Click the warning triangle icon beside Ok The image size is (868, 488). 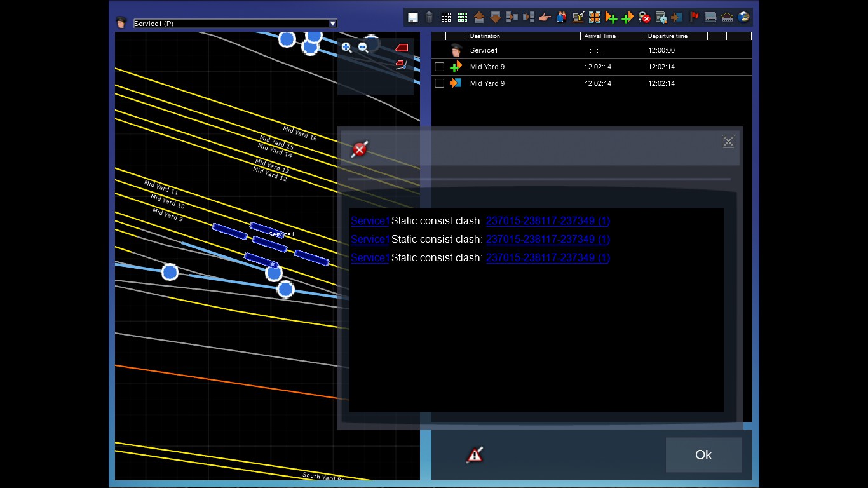475,454
